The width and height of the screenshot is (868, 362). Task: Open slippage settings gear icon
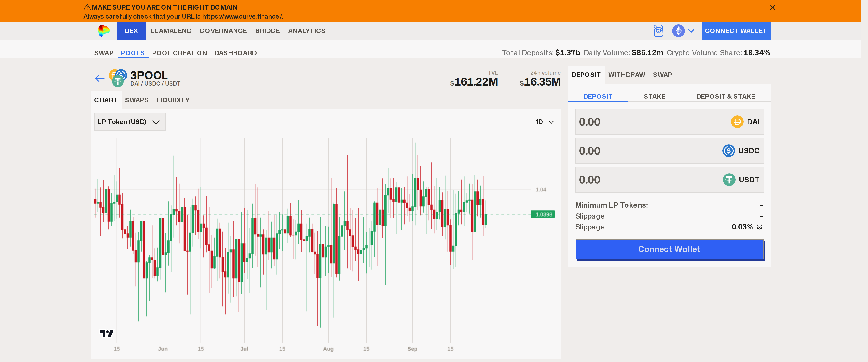pos(759,227)
